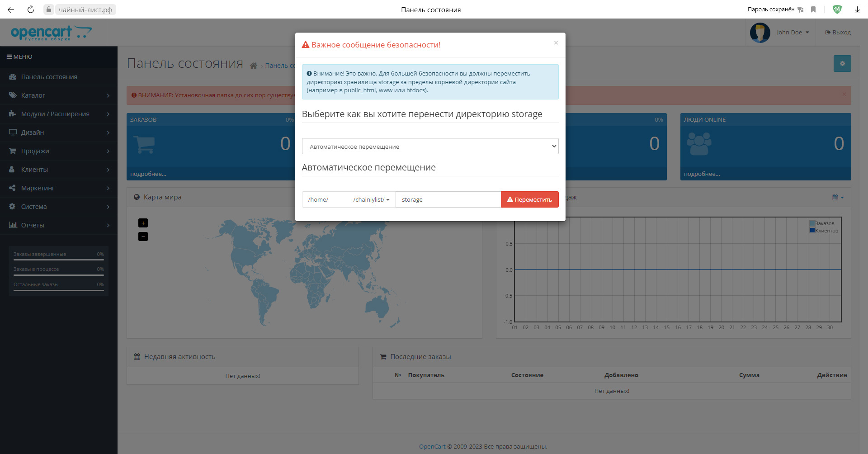
Task: Click the browser back arrow
Action: 11,9
